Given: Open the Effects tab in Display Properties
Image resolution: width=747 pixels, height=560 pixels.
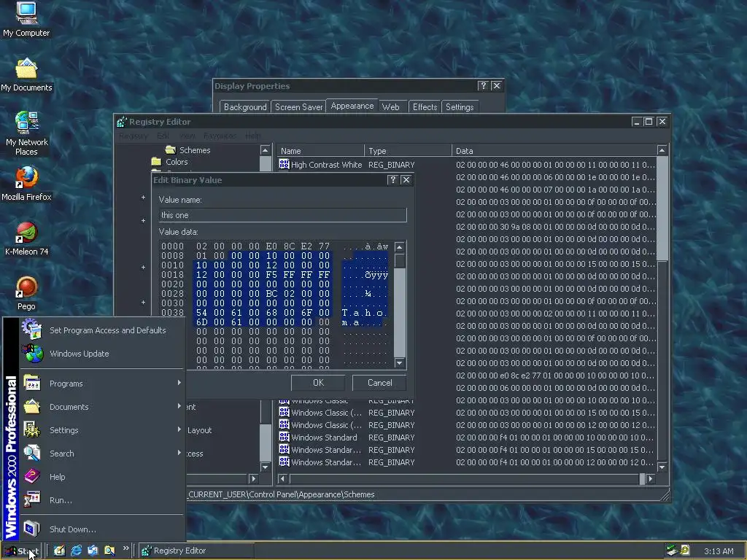Looking at the screenshot, I should tap(425, 106).
